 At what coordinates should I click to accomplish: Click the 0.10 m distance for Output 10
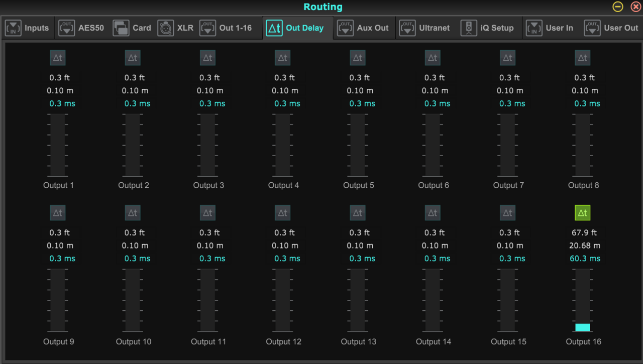[x=135, y=246]
